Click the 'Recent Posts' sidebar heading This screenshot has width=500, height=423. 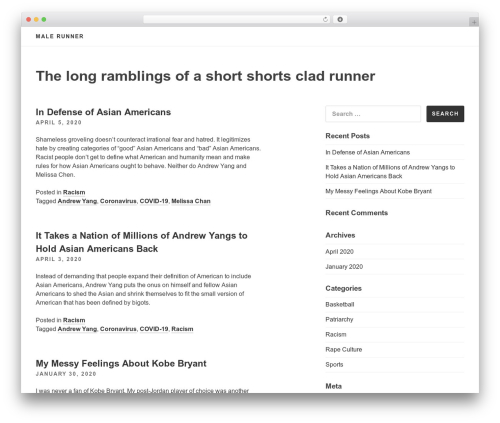click(x=348, y=136)
